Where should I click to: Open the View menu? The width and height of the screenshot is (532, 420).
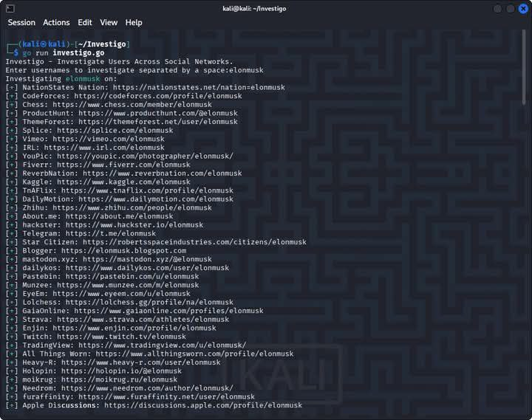[x=109, y=22]
